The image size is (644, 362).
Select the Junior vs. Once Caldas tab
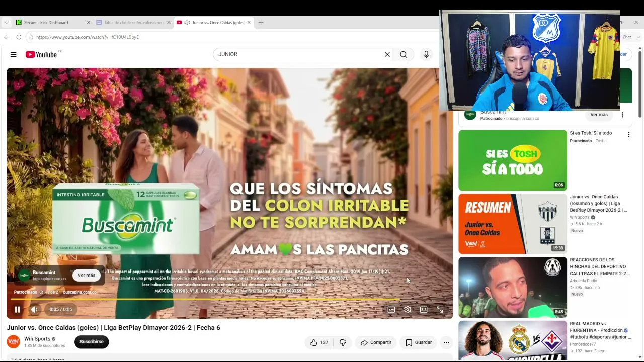pyautogui.click(x=214, y=22)
